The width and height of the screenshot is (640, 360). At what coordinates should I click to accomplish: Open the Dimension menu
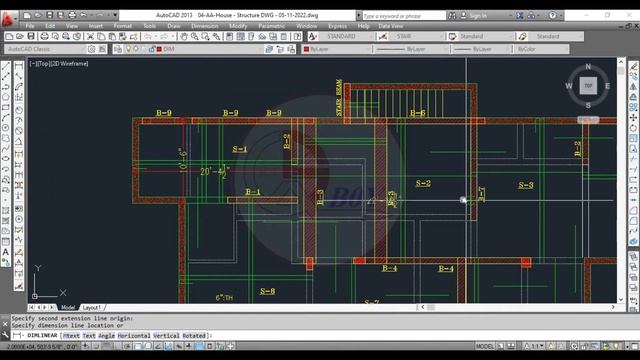[204, 26]
